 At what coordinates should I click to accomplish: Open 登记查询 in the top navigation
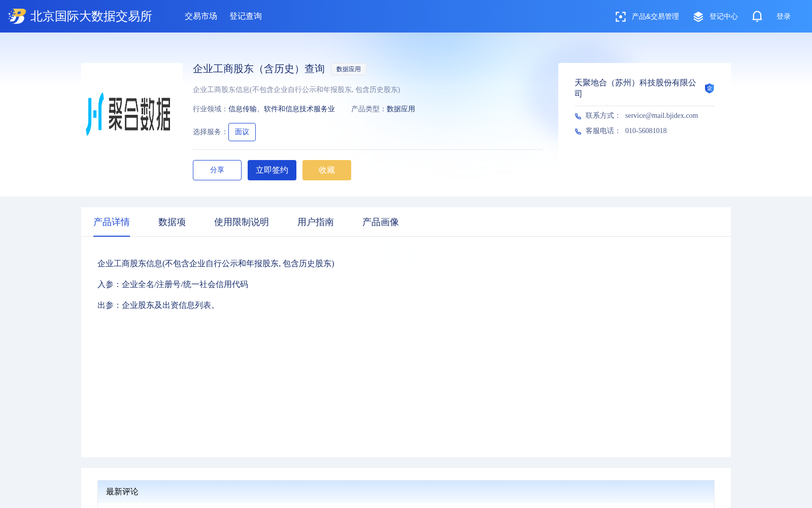point(246,16)
